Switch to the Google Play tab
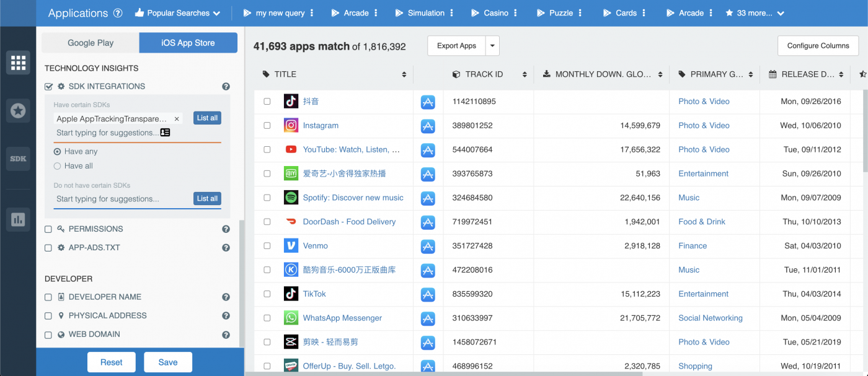Screen dimensions: 868x376 tap(90, 43)
